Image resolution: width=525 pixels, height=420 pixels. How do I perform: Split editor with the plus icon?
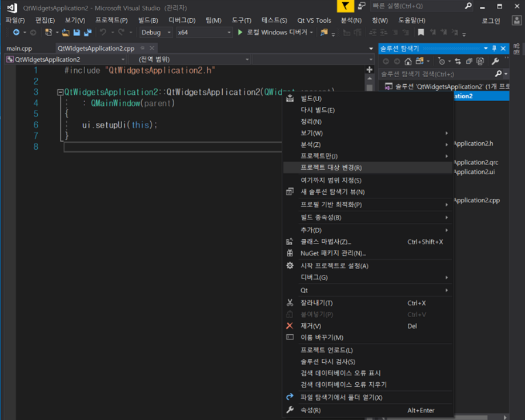click(x=369, y=69)
